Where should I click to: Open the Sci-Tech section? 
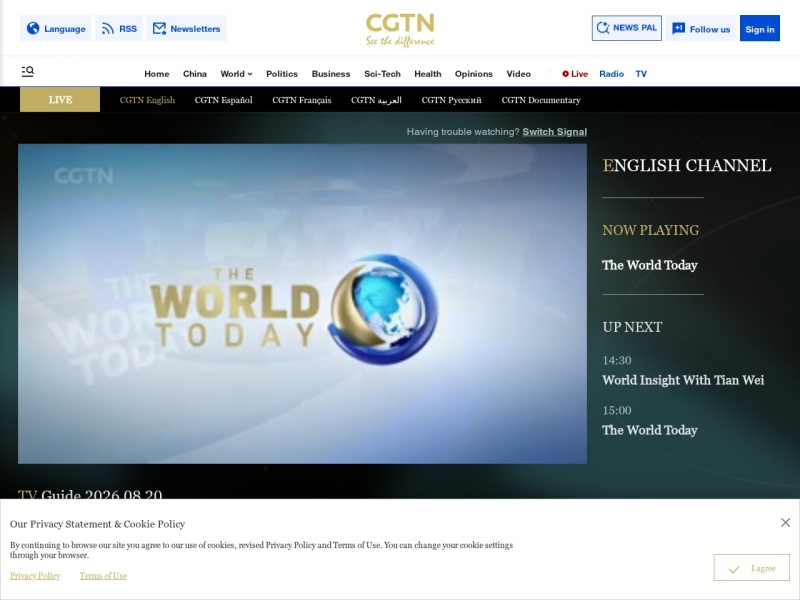coord(382,74)
